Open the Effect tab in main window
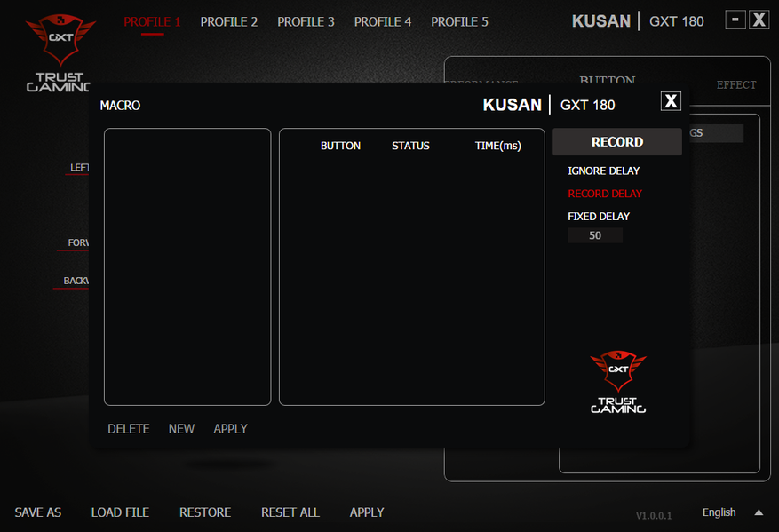This screenshot has width=779, height=532. tap(736, 85)
